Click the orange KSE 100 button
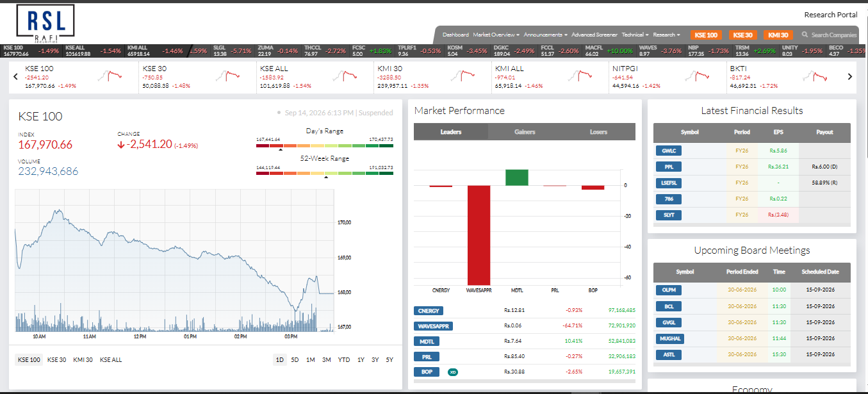 tap(706, 35)
